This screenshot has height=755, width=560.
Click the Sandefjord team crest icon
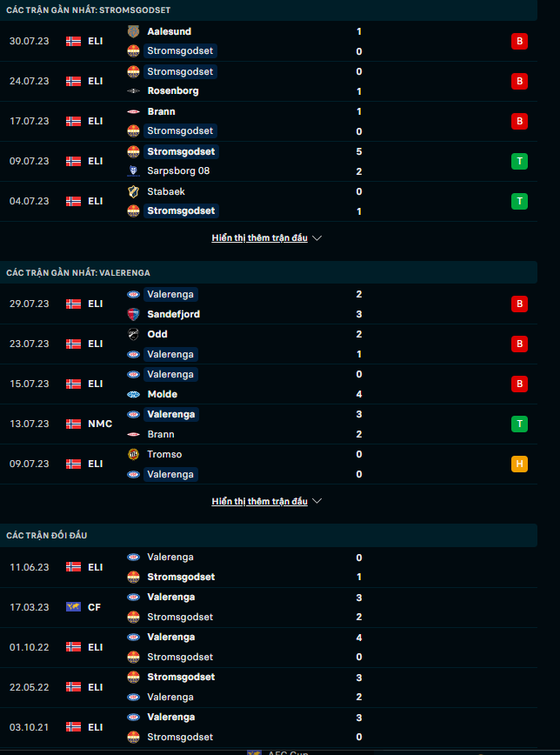pos(133,314)
